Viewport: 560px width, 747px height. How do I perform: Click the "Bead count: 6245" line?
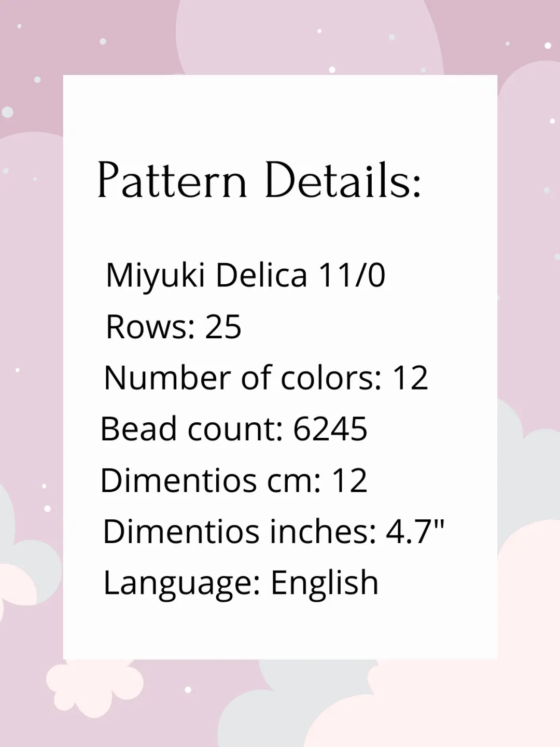pyautogui.click(x=234, y=429)
